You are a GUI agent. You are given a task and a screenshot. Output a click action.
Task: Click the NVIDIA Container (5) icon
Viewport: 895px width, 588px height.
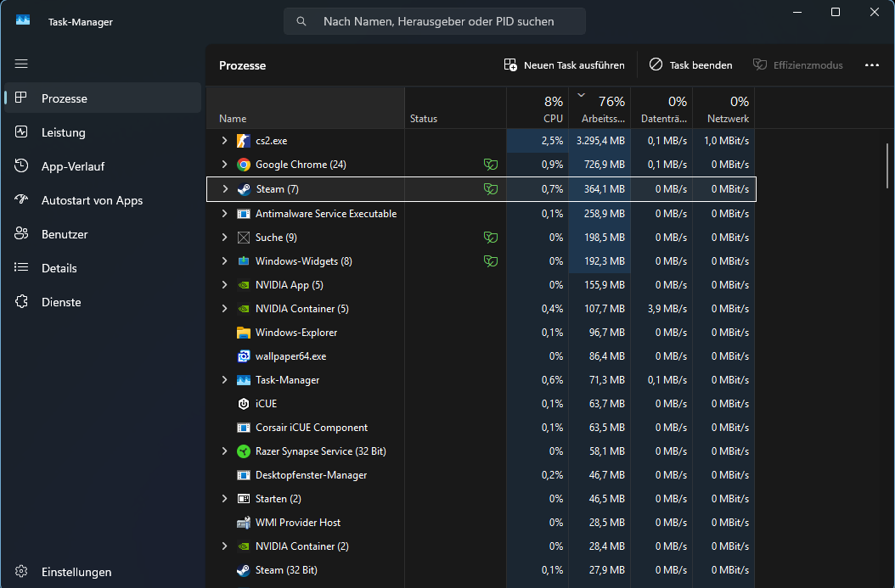(x=244, y=309)
